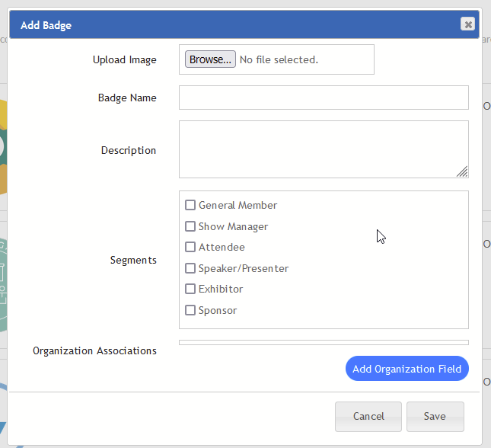Toggle the Exhibitor checkbox
The width and height of the screenshot is (491, 448).
click(190, 289)
